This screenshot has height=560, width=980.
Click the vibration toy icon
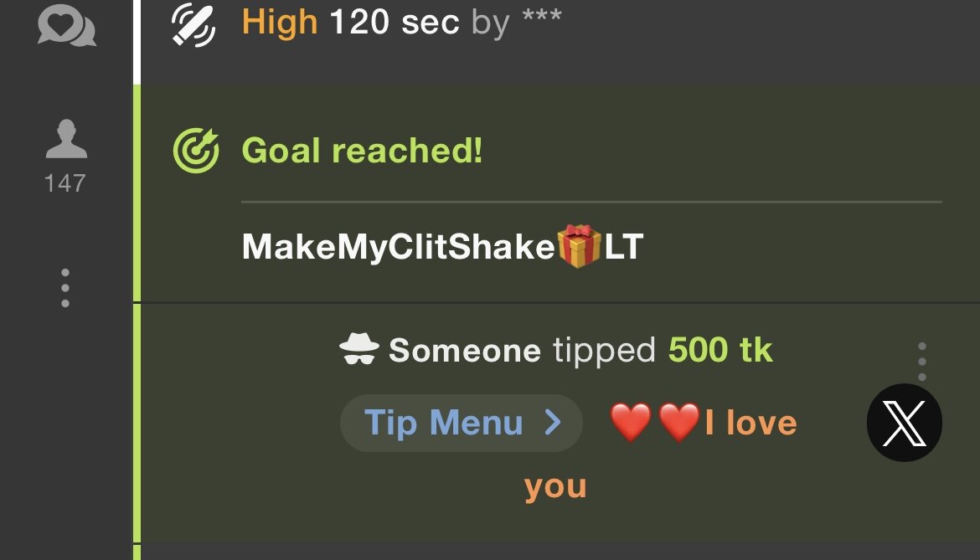pos(193,26)
